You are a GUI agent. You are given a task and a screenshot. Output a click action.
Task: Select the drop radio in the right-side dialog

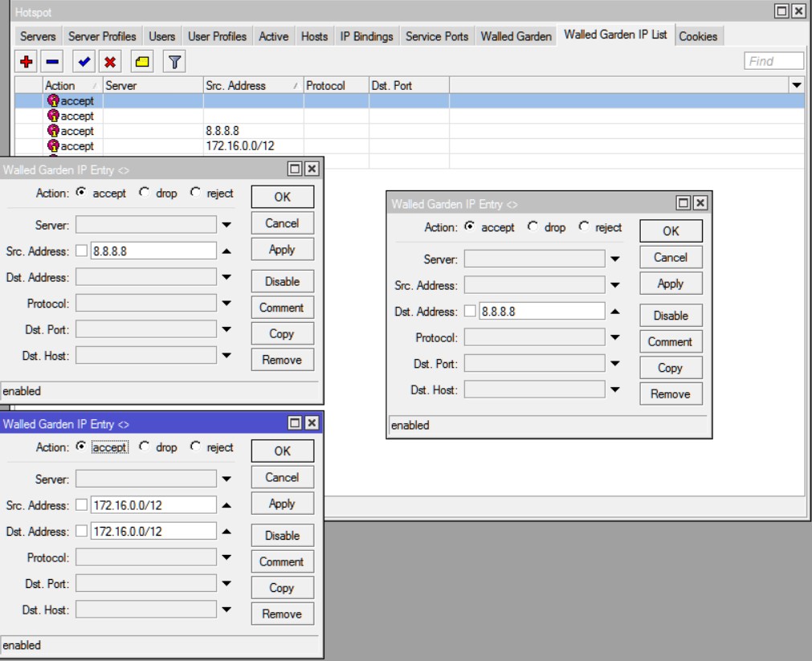[532, 227]
